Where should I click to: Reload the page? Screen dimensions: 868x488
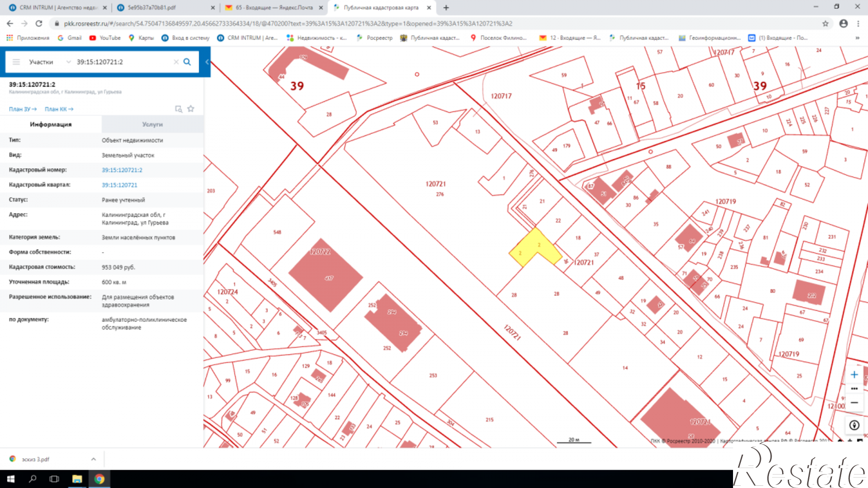(39, 23)
